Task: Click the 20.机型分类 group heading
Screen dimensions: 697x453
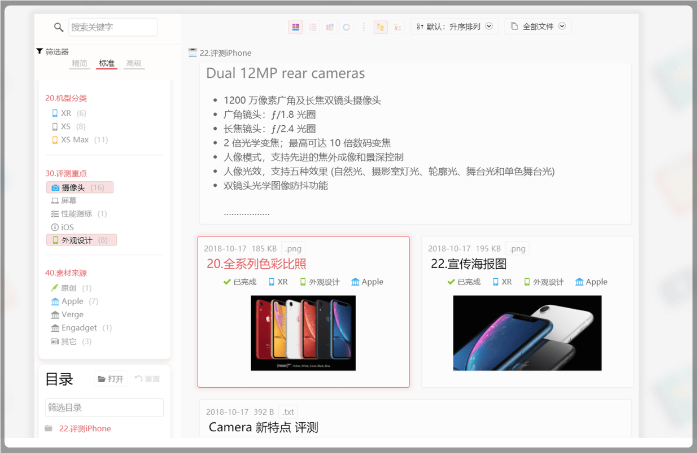Action: click(66, 98)
